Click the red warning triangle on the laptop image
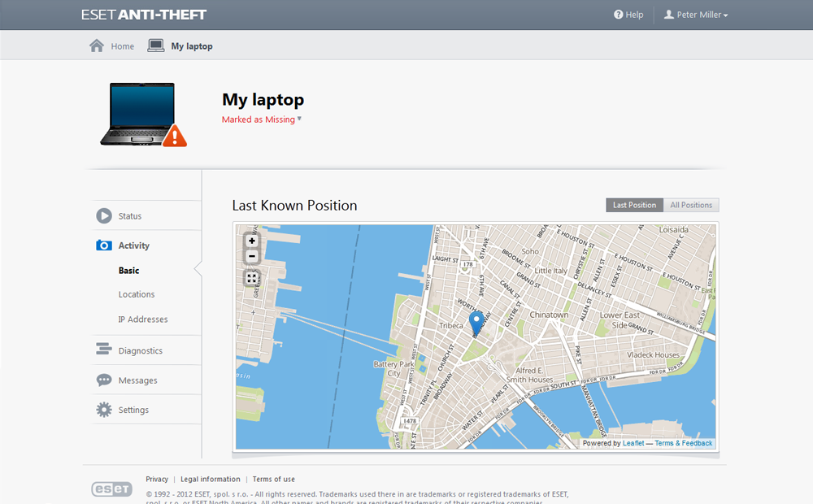813x504 pixels. [x=175, y=136]
